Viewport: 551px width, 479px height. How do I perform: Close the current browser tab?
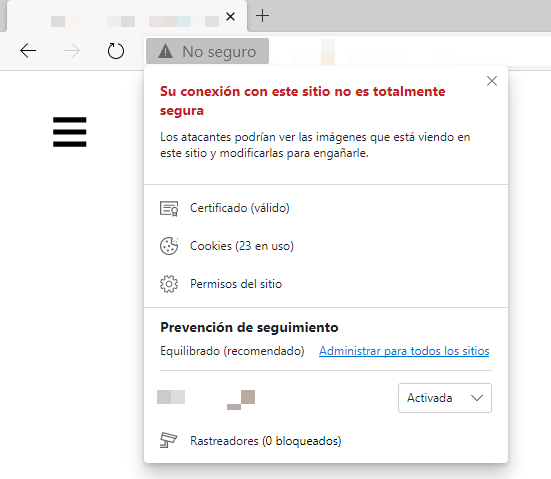click(x=231, y=16)
